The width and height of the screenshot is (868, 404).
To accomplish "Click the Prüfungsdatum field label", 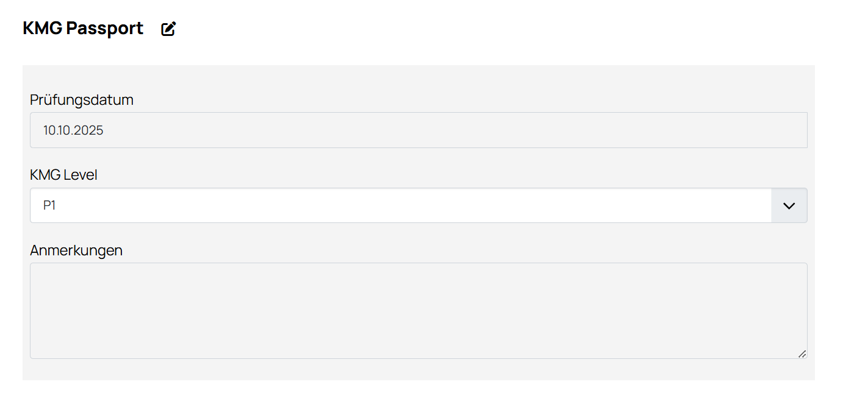I will tap(82, 100).
